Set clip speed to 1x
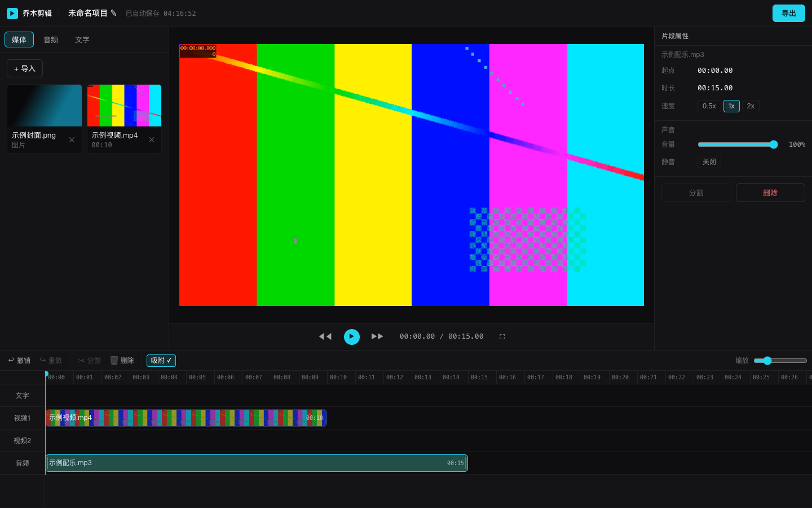 point(731,106)
